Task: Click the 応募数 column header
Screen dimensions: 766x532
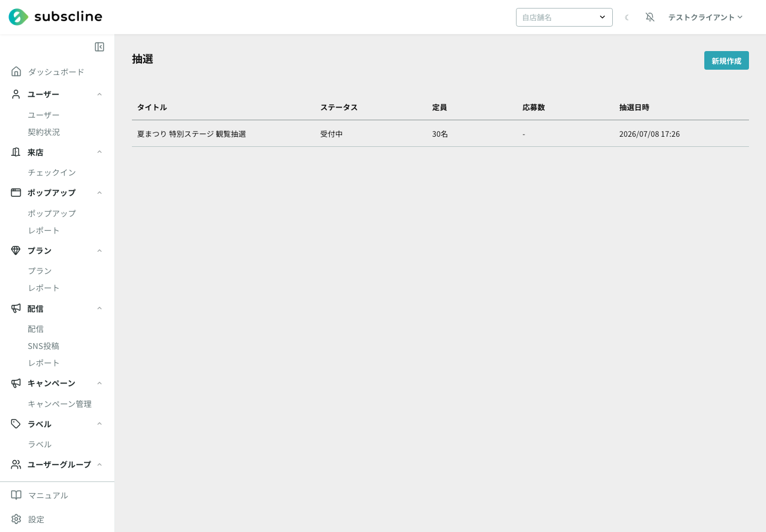Action: point(534,107)
